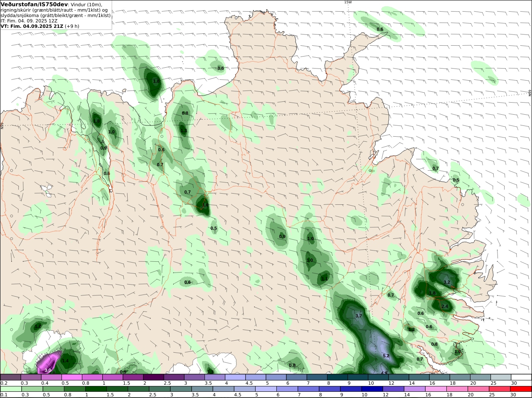Image resolution: width=532 pixels, height=398 pixels.
Task: Select the 'IT: Fim. 04. 09. 2025 12Z' line
Action: 29,21
